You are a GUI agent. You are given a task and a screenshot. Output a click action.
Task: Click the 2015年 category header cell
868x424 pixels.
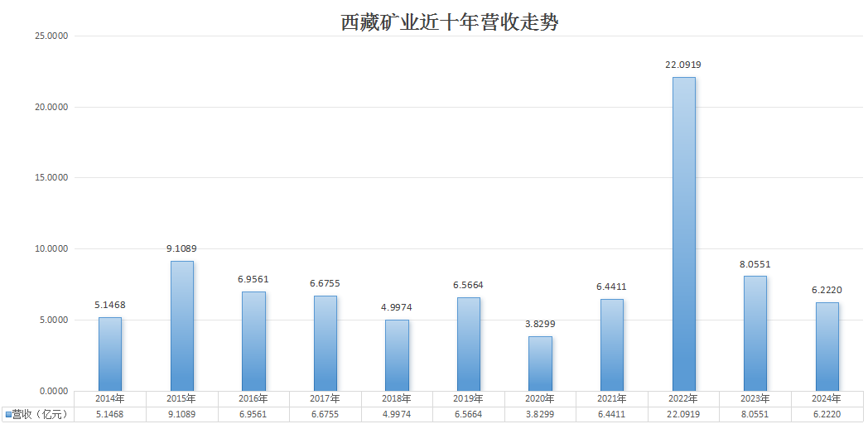(x=181, y=399)
